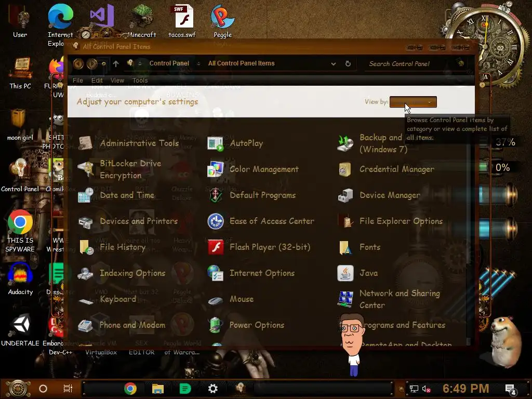532x399 pixels.
Task: Open the Phone and Modem icon
Action: 85,325
